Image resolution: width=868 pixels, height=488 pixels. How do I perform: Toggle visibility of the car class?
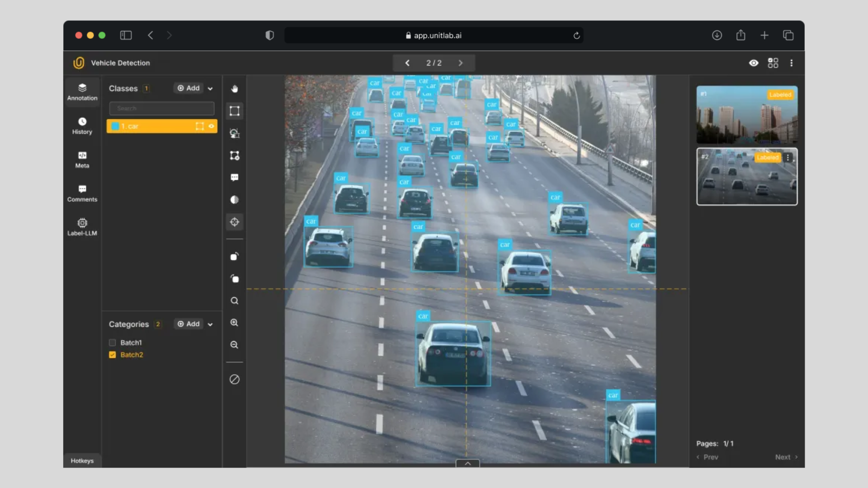tap(211, 126)
